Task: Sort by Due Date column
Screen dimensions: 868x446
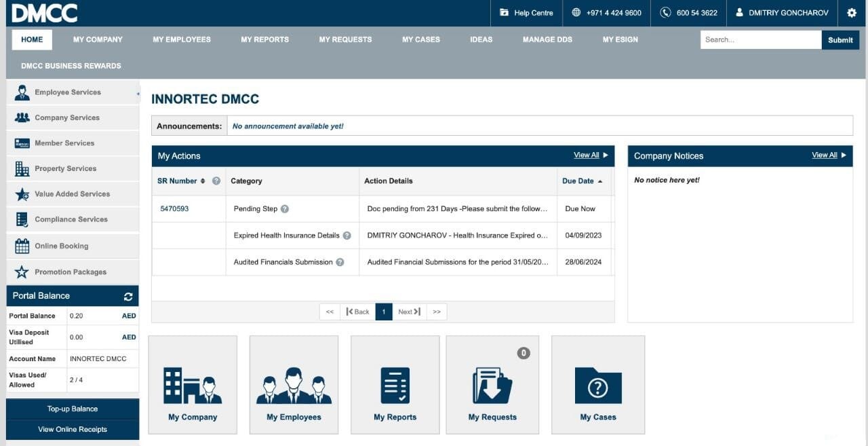Action: coord(582,181)
